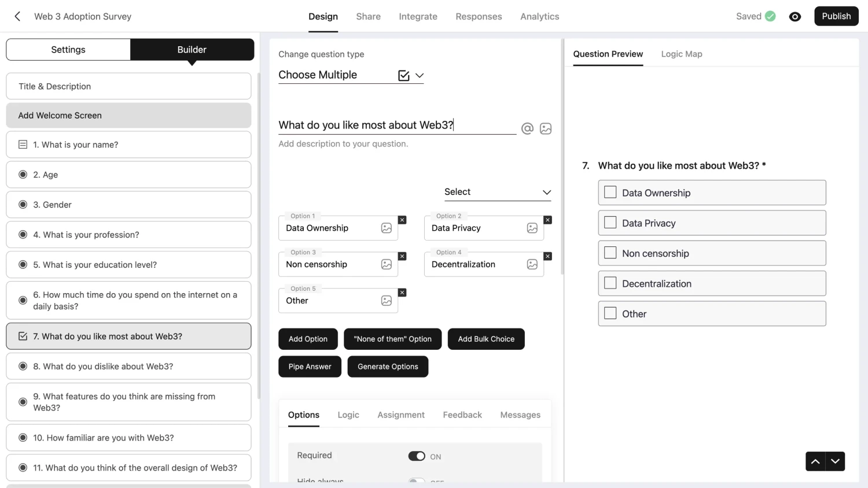Add an image to the Non censorship option
Image resolution: width=868 pixels, height=488 pixels.
[386, 264]
